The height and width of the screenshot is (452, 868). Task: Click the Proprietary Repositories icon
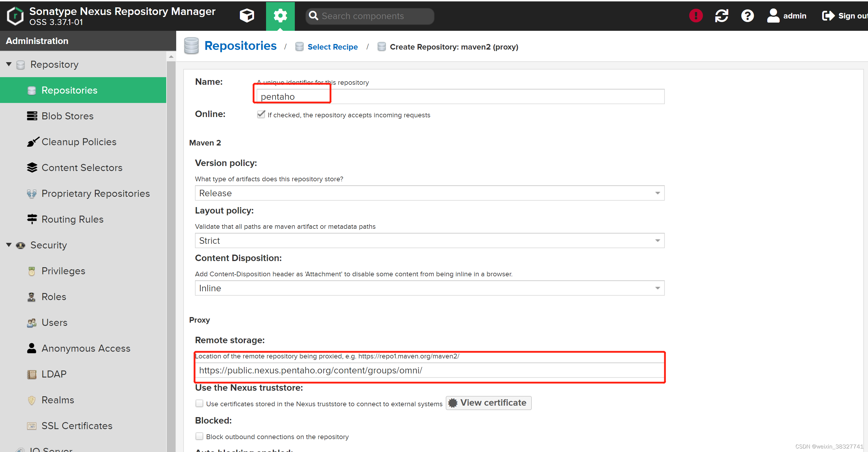pyautogui.click(x=32, y=194)
